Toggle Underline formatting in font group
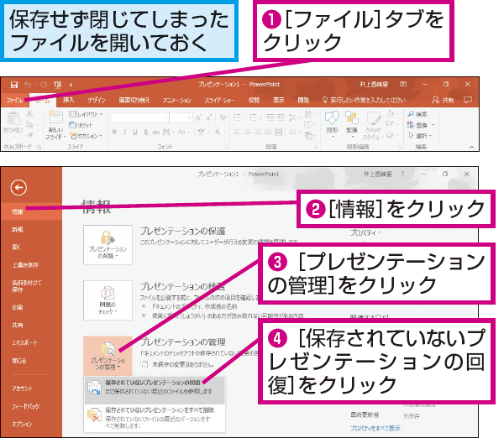504x438 pixels. coord(135,132)
